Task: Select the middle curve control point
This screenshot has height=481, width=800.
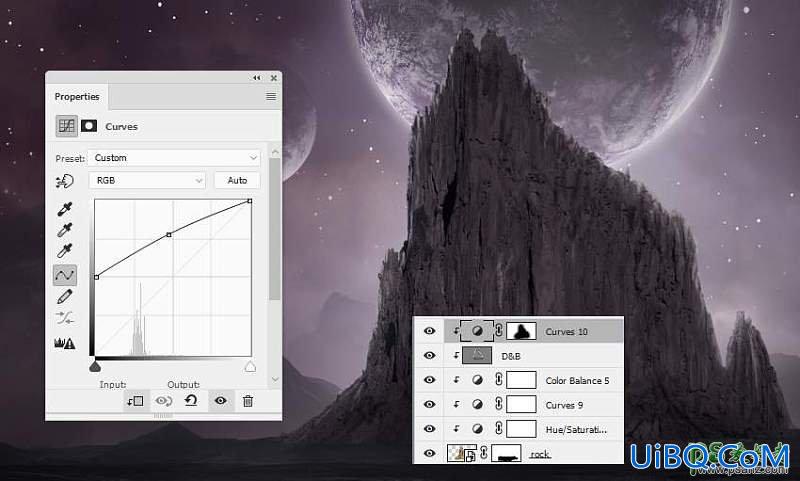Action: point(169,235)
